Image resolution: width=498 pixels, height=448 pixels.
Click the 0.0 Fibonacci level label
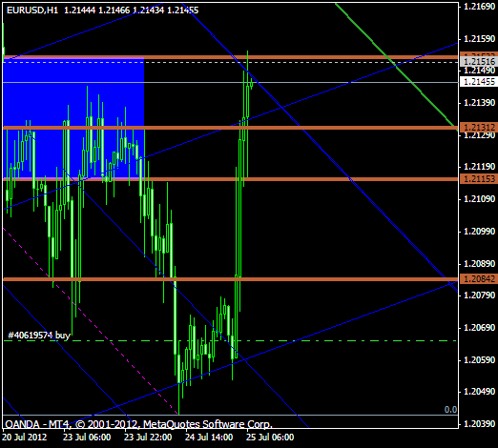click(450, 410)
